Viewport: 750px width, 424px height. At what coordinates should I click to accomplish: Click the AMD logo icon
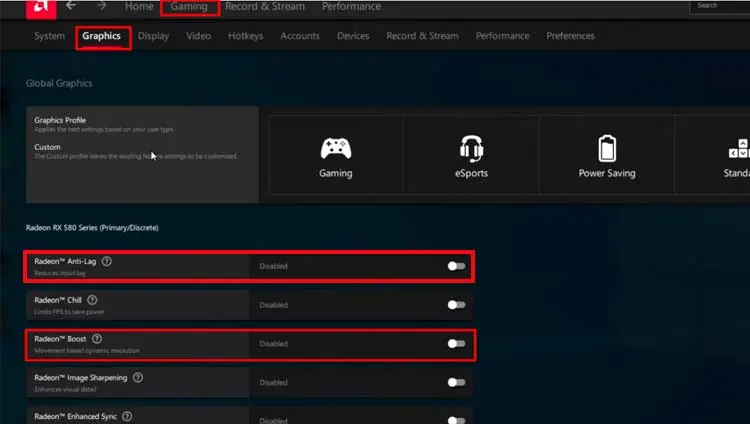[41, 8]
